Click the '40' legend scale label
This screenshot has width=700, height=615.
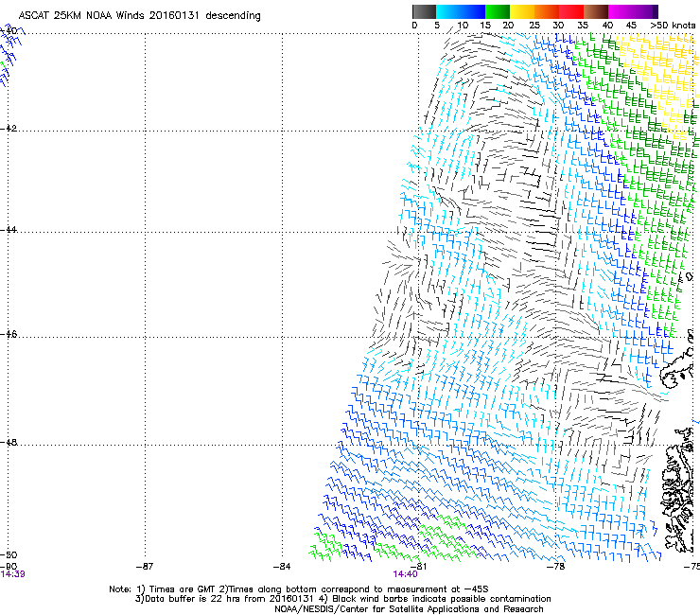click(x=607, y=26)
